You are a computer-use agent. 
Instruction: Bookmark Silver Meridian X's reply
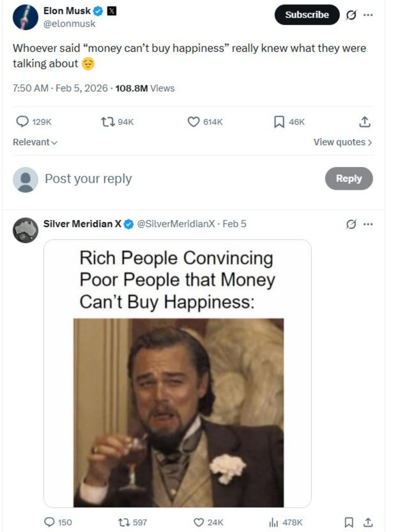(348, 522)
